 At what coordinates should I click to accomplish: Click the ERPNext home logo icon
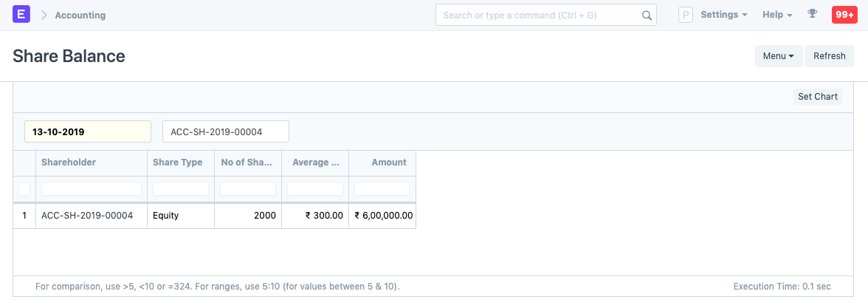(x=21, y=15)
